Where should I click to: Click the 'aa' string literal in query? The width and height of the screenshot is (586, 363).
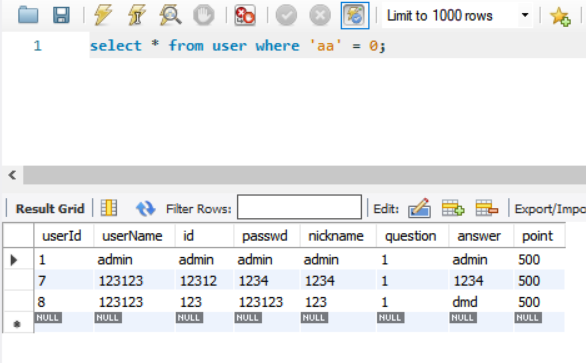click(325, 46)
